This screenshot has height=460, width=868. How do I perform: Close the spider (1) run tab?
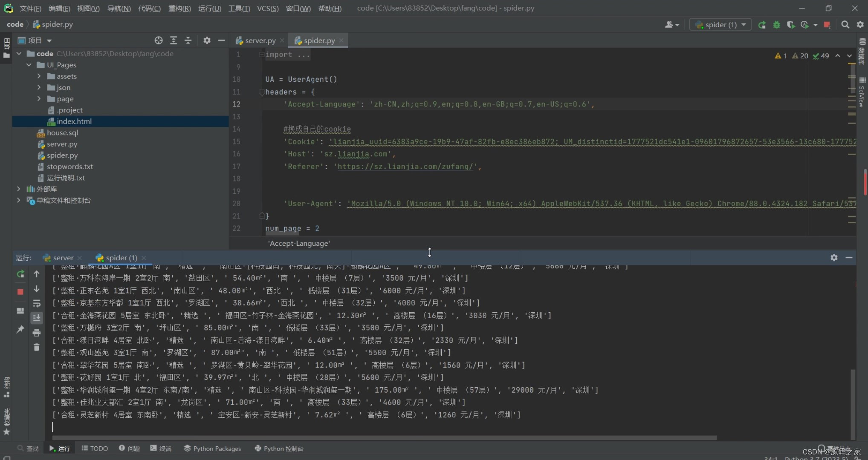(x=144, y=258)
